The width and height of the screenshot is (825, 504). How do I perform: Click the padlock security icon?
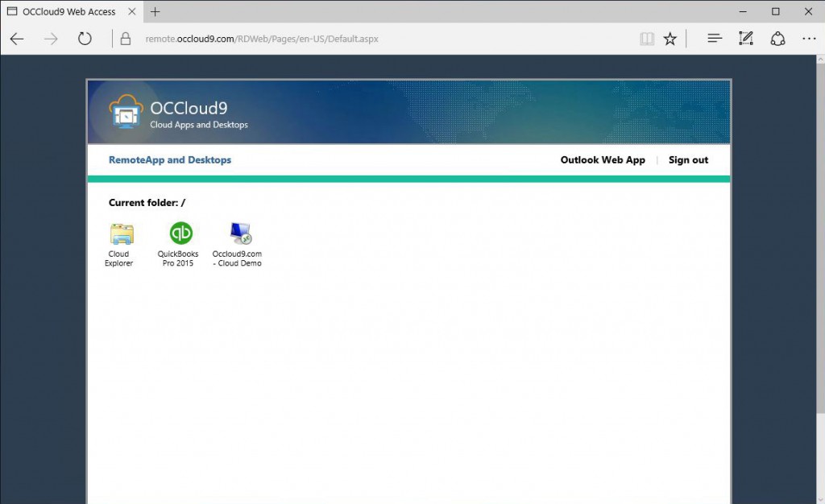click(x=125, y=39)
